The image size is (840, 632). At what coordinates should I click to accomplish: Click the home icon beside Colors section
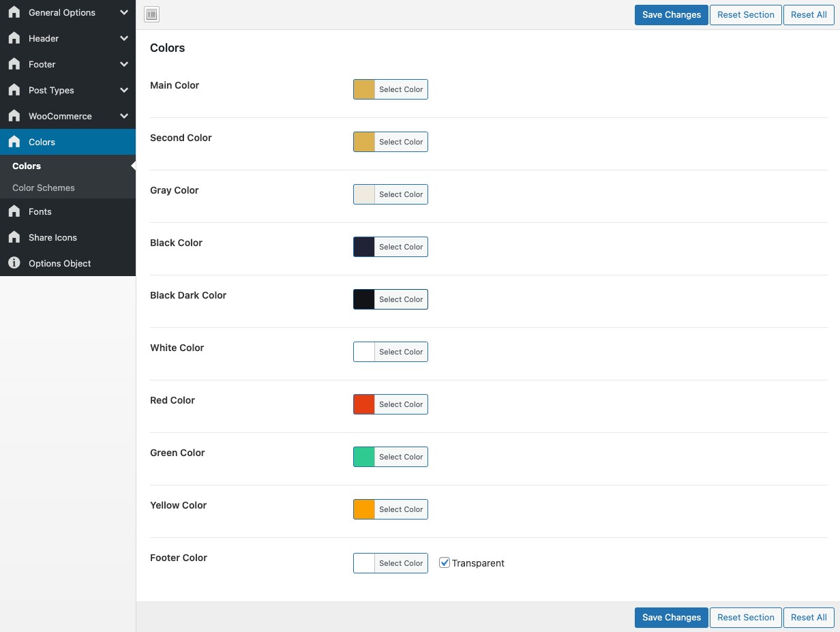click(x=14, y=142)
